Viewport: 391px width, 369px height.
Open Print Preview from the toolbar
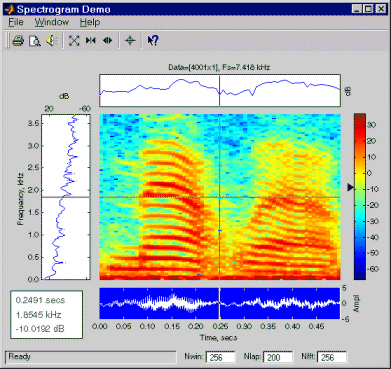coord(34,41)
